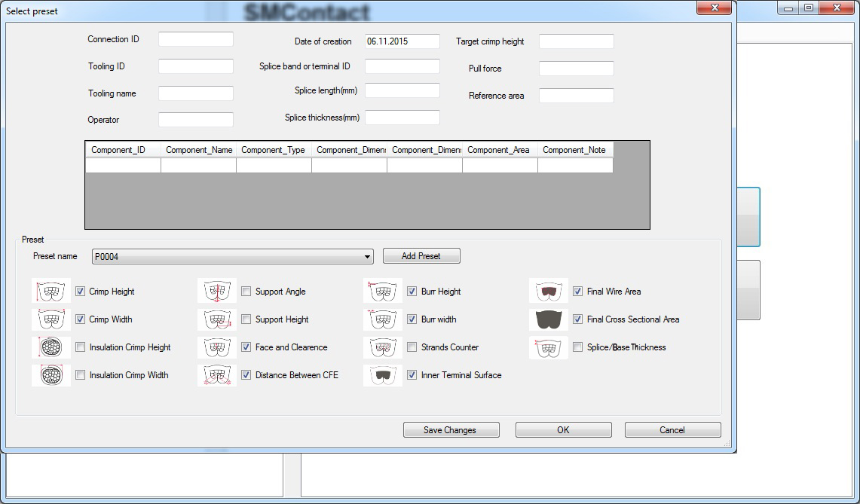860x504 pixels.
Task: Click into the Connection ID field
Action: click(x=196, y=39)
